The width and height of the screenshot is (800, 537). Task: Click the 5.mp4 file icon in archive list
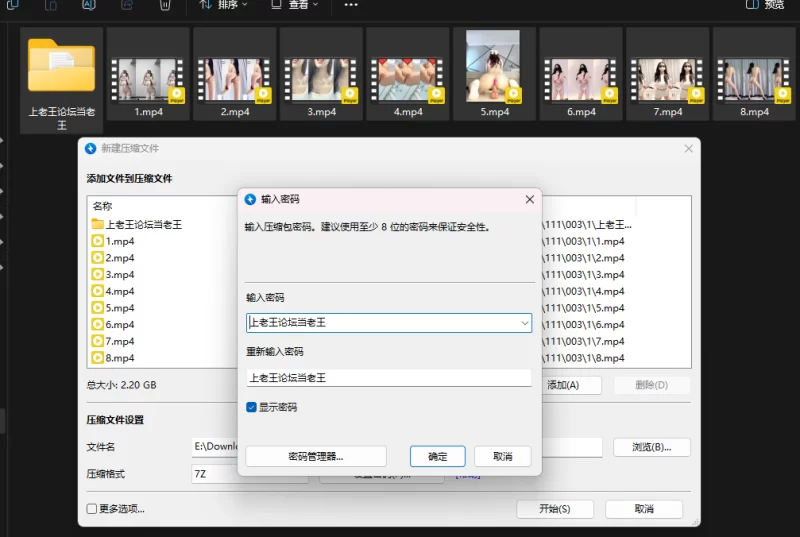(98, 308)
